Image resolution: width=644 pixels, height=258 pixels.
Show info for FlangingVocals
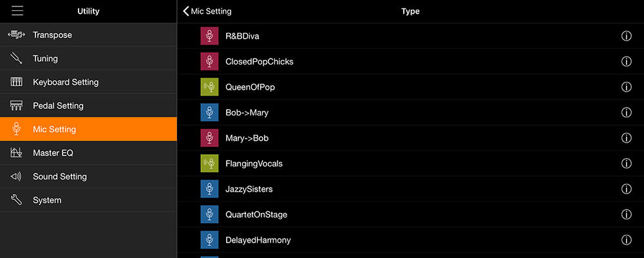(x=626, y=164)
